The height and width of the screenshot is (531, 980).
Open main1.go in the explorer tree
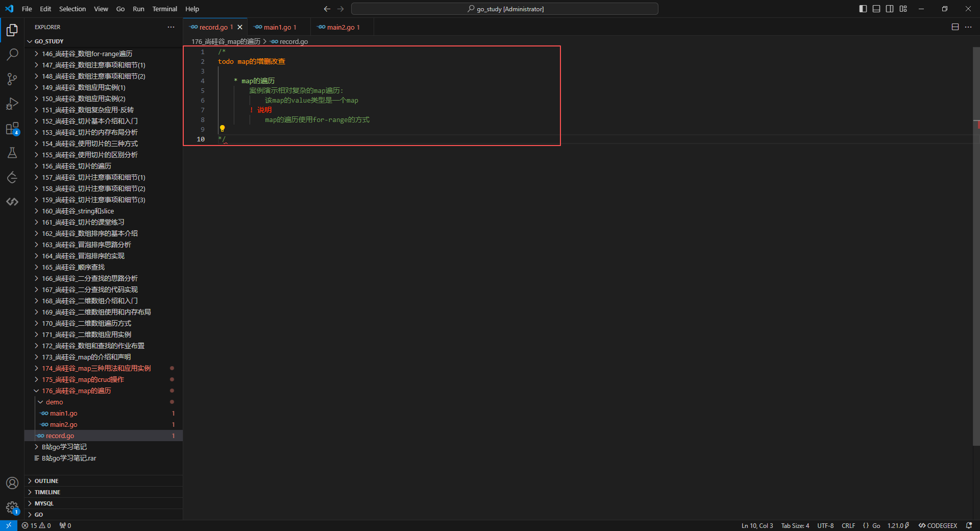(x=104, y=413)
